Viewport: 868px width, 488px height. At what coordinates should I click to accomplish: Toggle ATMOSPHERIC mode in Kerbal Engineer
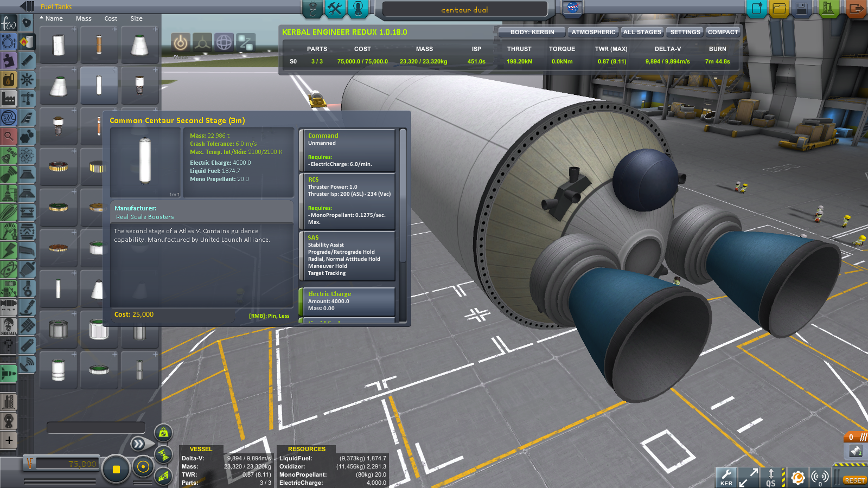click(x=593, y=33)
